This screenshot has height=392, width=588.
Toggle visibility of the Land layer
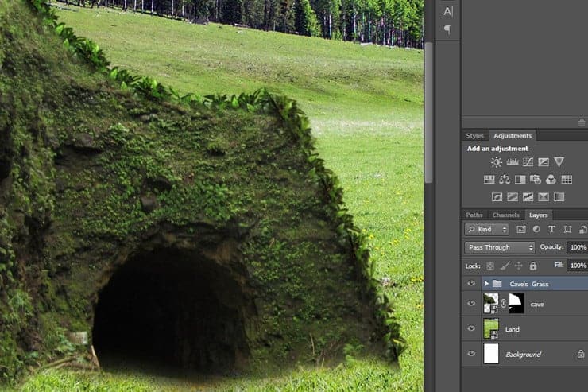pyautogui.click(x=471, y=328)
